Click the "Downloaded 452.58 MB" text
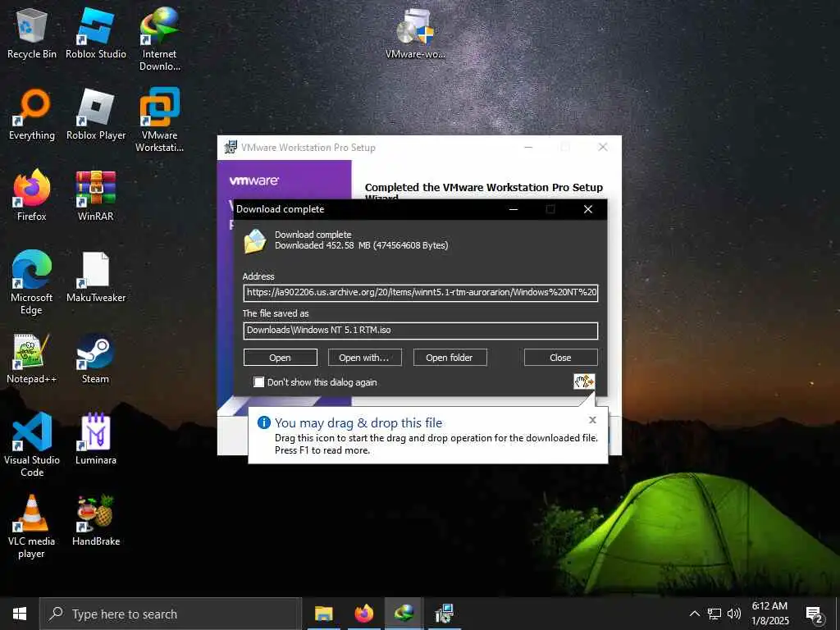 pos(362,245)
